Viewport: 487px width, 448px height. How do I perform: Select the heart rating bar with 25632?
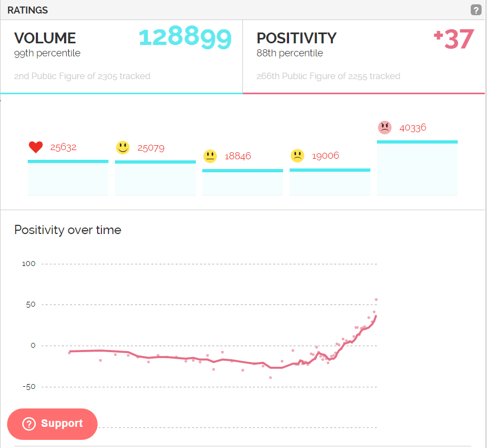[68, 178]
